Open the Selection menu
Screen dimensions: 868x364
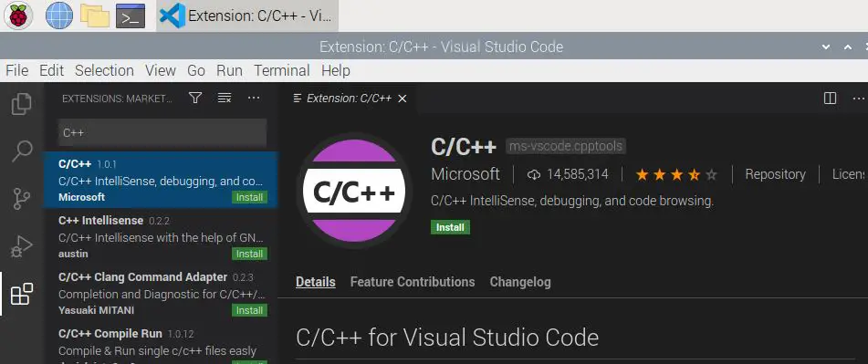(x=104, y=71)
